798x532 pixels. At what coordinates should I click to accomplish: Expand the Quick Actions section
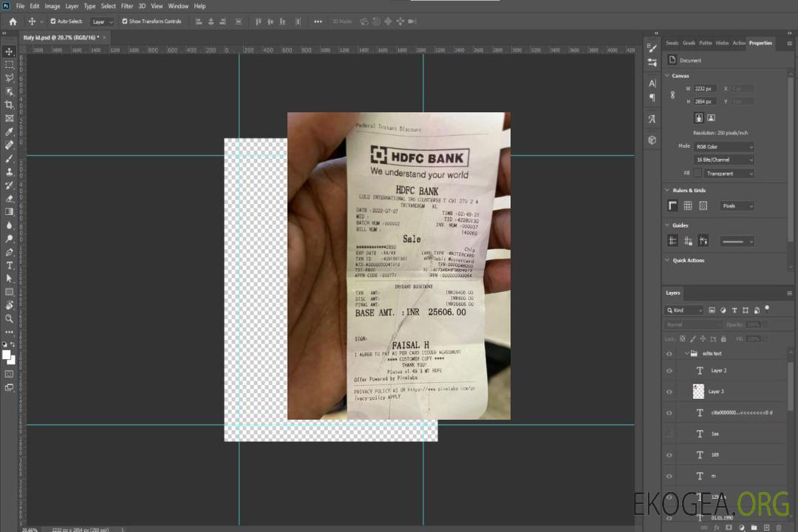coord(667,260)
